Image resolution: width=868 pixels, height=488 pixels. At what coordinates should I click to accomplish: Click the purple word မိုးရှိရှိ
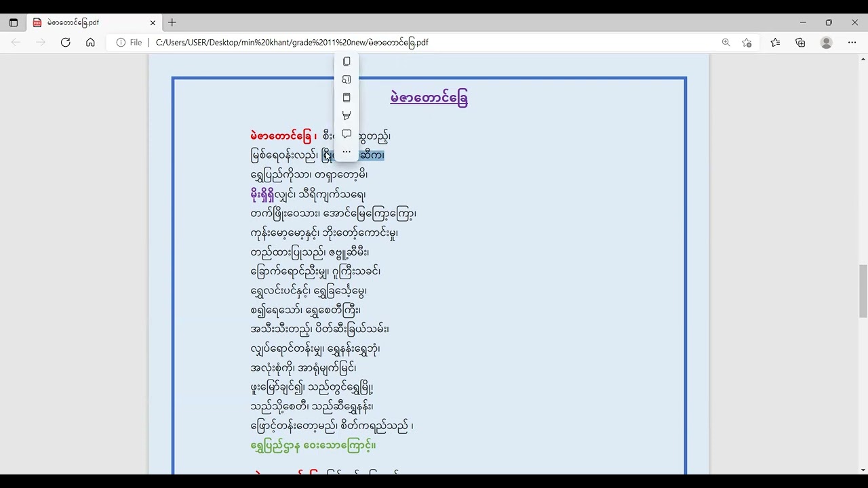(262, 195)
